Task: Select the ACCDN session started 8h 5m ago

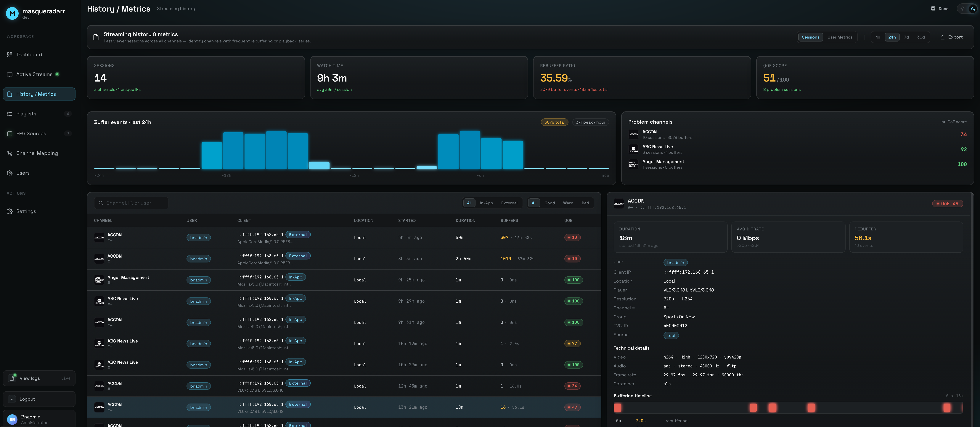Action: 344,259
